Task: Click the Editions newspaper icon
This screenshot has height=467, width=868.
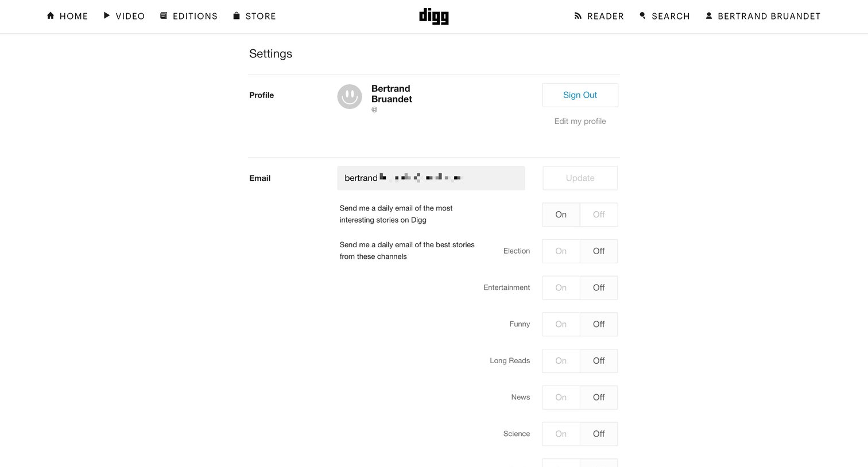Action: tap(164, 15)
